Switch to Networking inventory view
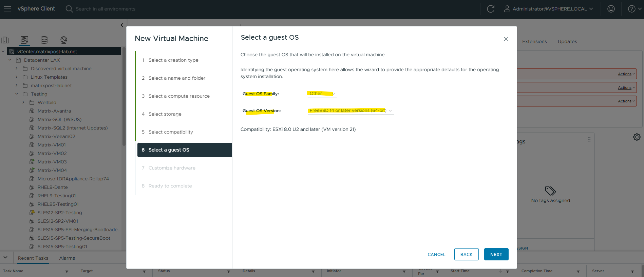644x277 pixels. pyautogui.click(x=64, y=40)
